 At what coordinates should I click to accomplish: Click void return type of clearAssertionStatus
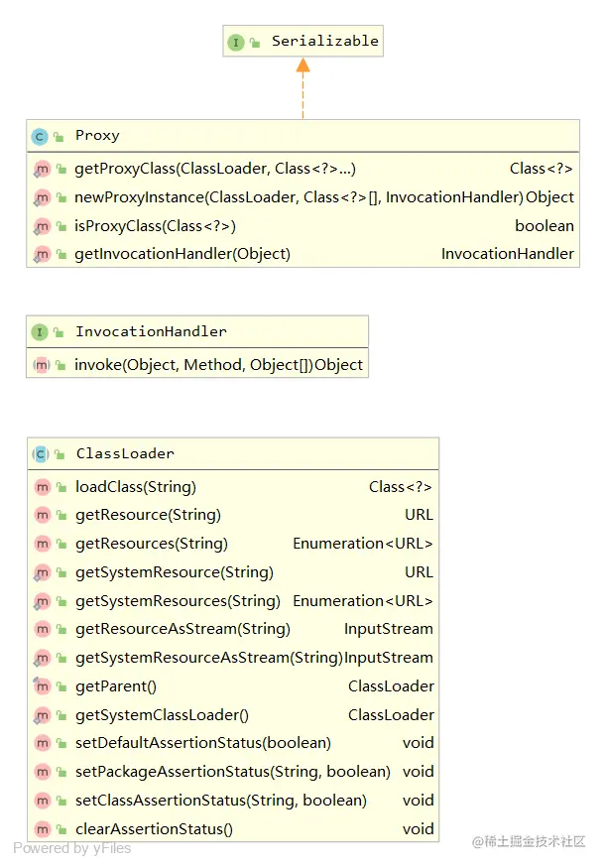419,829
